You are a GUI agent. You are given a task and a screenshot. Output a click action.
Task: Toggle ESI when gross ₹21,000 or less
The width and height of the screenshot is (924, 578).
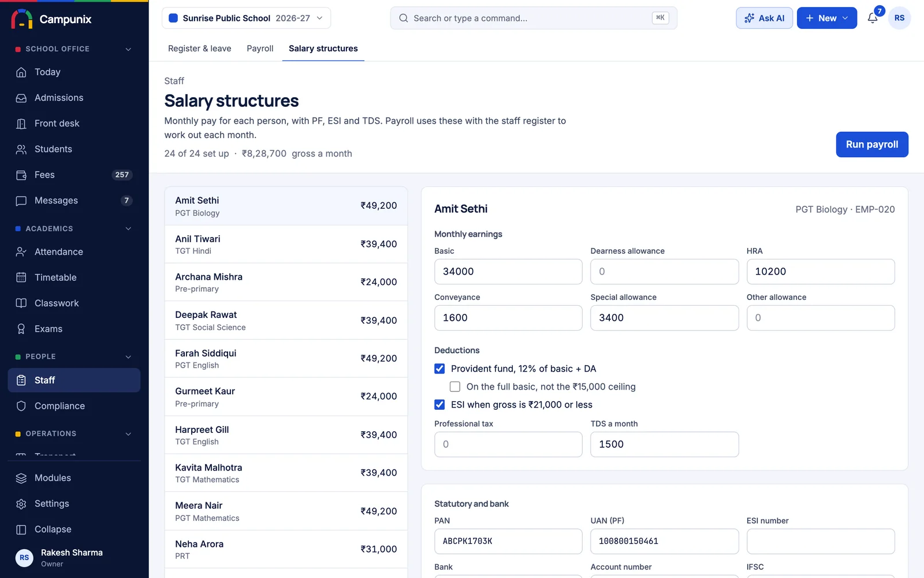click(x=439, y=405)
